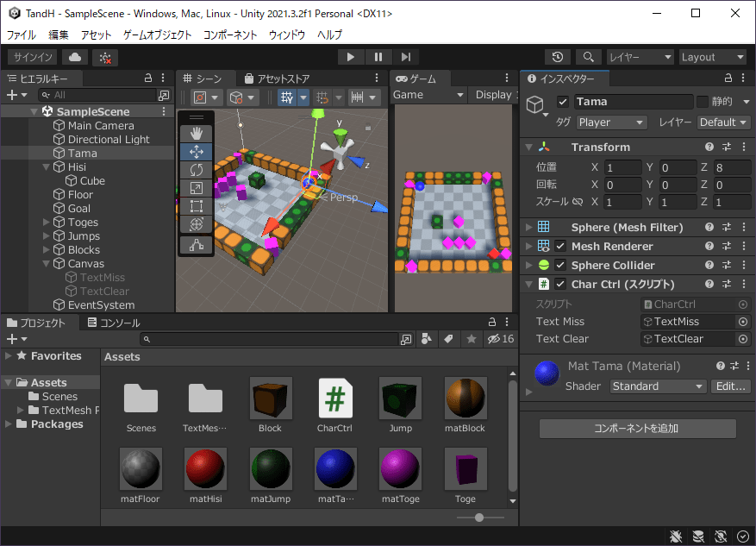The image size is (756, 546).
Task: Toggle grid snapping icon in scene toolbar
Action: [x=322, y=97]
